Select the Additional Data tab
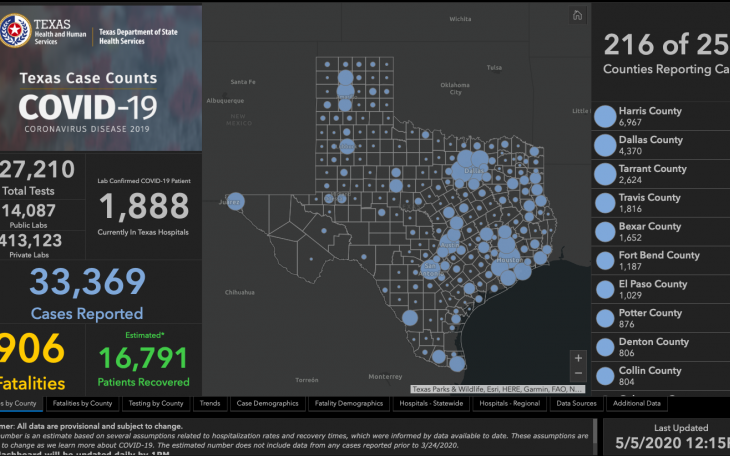The height and width of the screenshot is (456, 730). pos(637,404)
